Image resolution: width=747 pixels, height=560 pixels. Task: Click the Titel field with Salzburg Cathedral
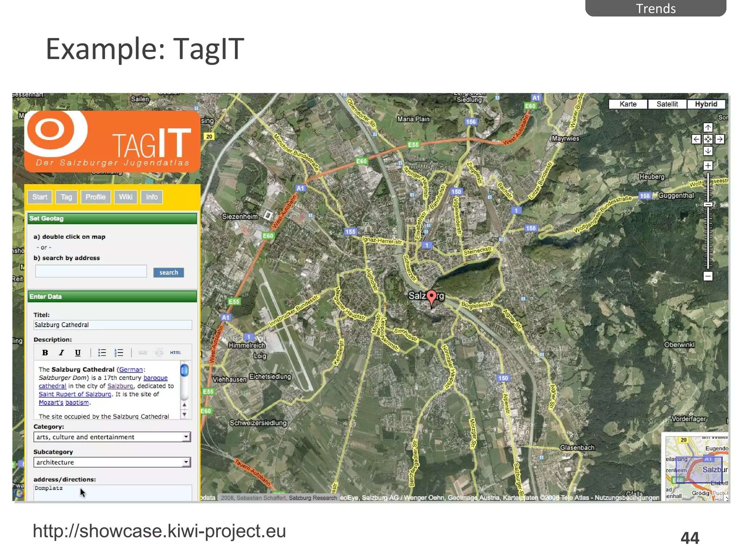[113, 325]
